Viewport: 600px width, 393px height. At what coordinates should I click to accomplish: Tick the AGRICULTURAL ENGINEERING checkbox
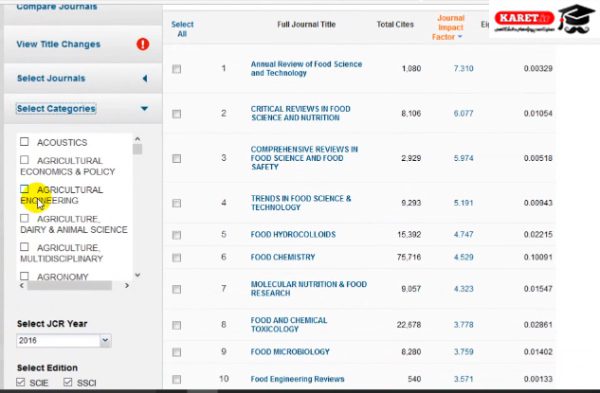(24, 189)
